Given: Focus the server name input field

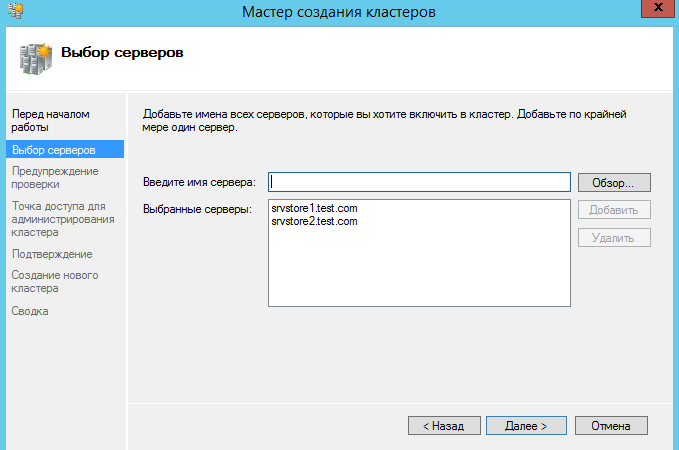Looking at the screenshot, I should pyautogui.click(x=419, y=182).
